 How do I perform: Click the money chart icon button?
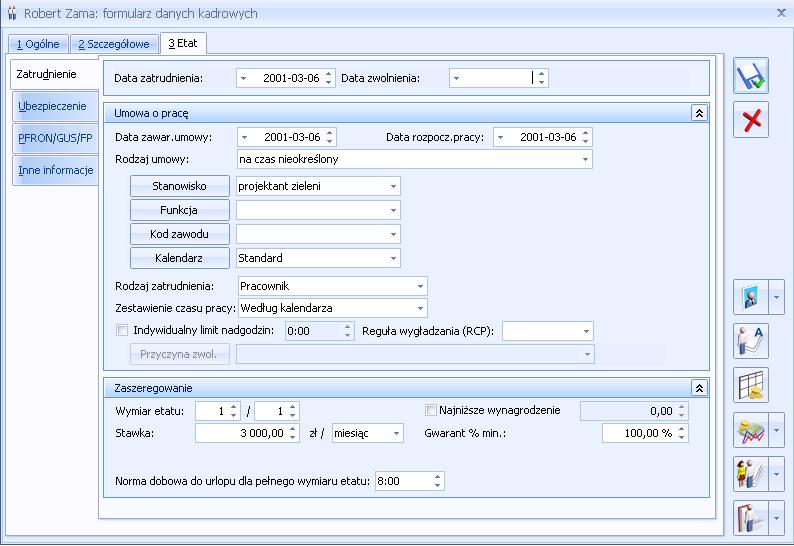[751, 430]
